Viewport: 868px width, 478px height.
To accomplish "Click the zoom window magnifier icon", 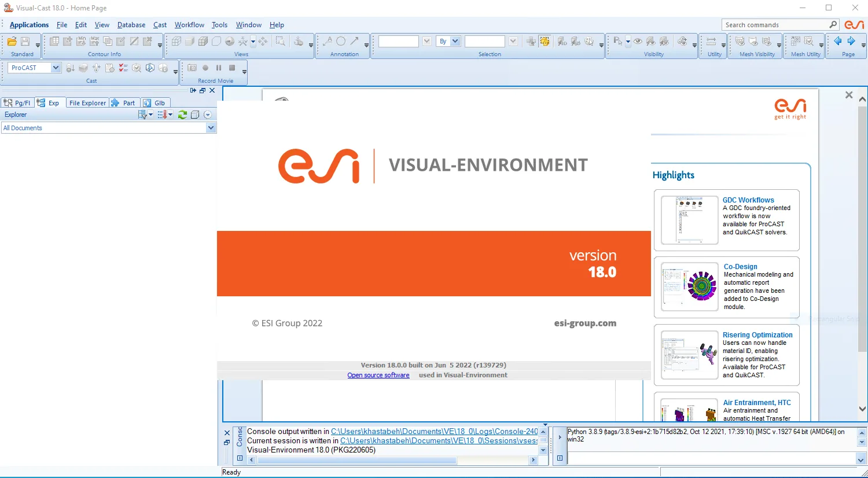I will point(280,42).
